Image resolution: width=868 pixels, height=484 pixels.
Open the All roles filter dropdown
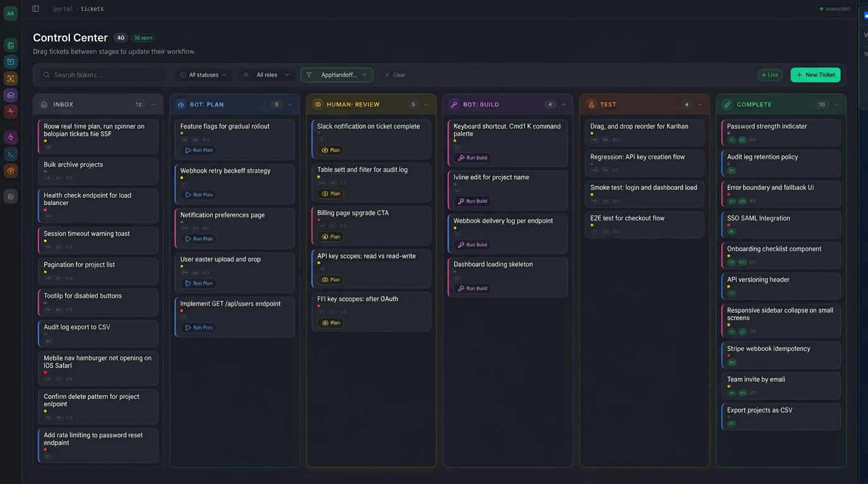click(266, 75)
